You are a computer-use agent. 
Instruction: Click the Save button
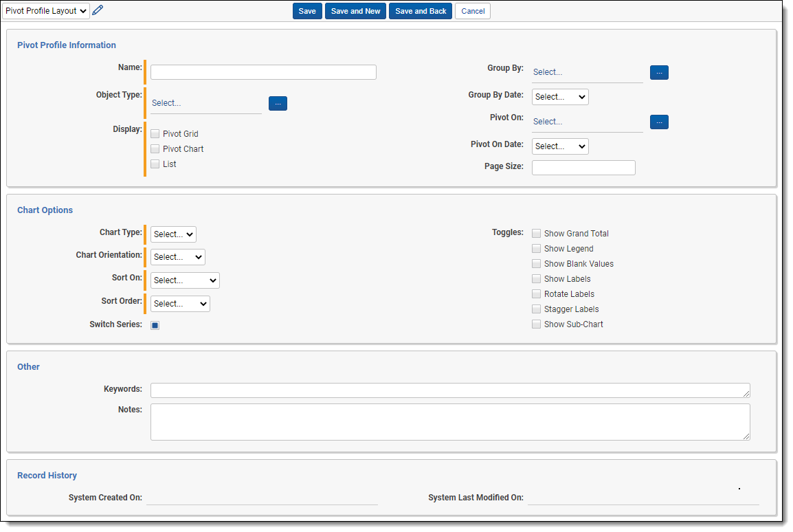click(307, 11)
